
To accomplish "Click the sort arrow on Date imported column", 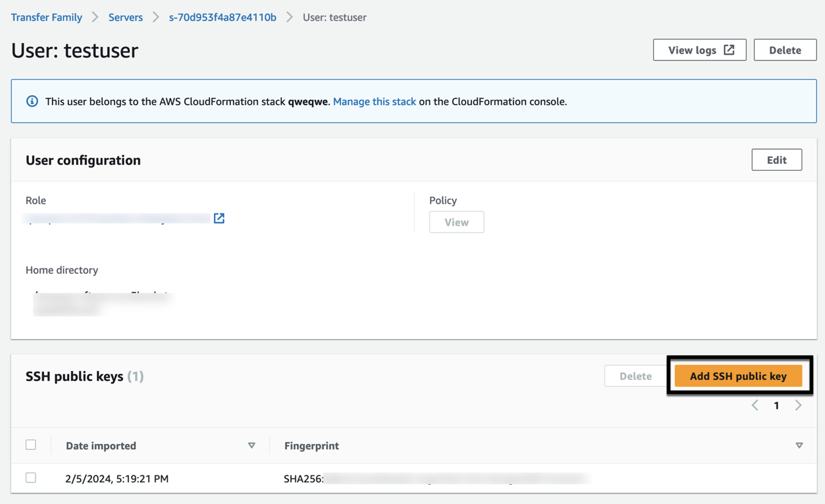I will pyautogui.click(x=252, y=445).
